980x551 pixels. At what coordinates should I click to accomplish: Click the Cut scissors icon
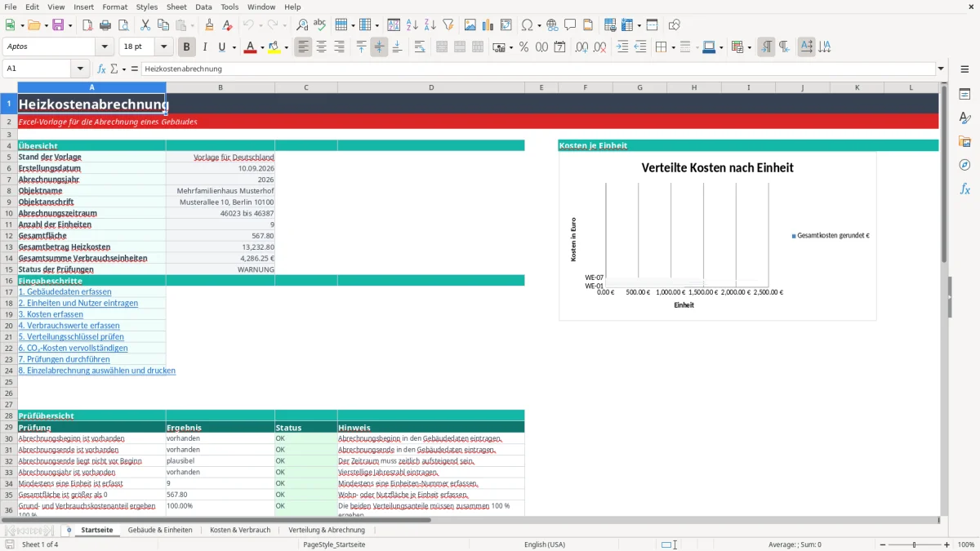[145, 25]
